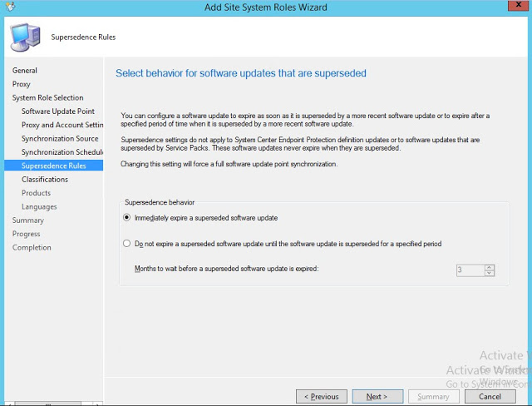Click the wizard computer icon in header

tap(25, 37)
